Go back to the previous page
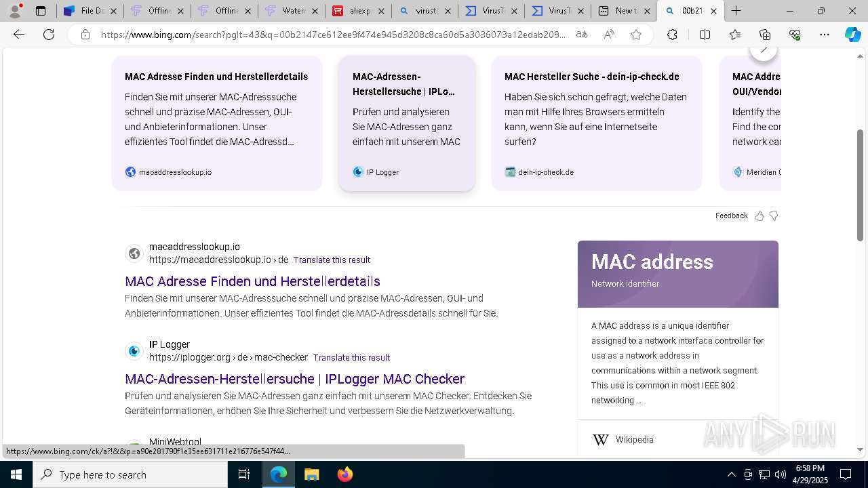 point(19,35)
